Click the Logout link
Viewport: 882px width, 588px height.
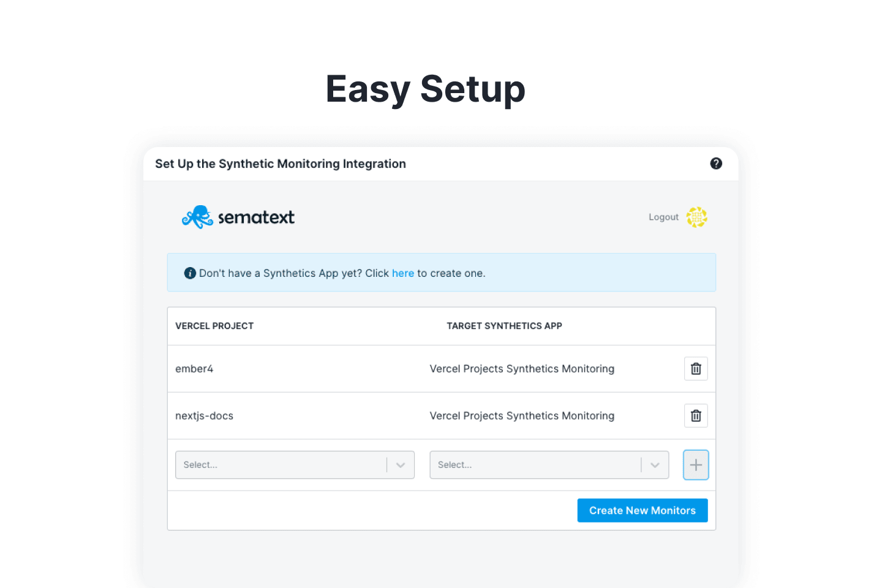(x=663, y=217)
